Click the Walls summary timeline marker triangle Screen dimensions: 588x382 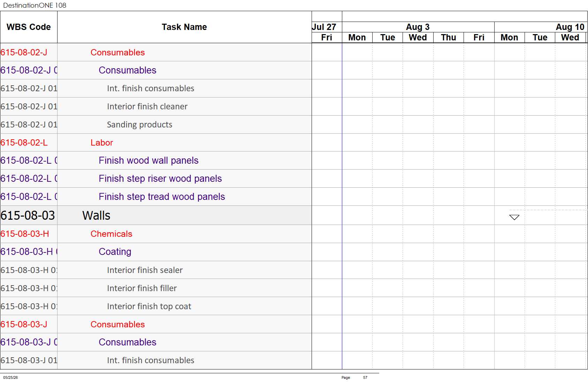click(x=514, y=217)
